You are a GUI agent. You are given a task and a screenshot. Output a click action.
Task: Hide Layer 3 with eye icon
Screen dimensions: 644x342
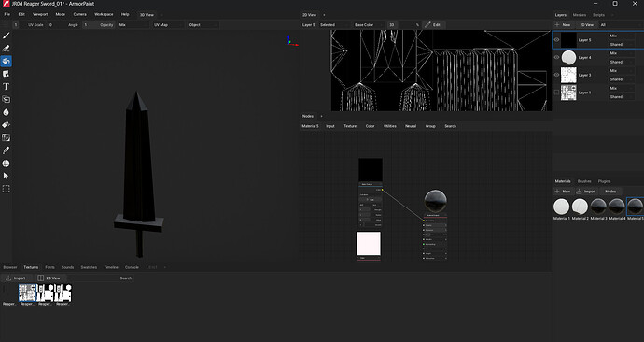556,76
